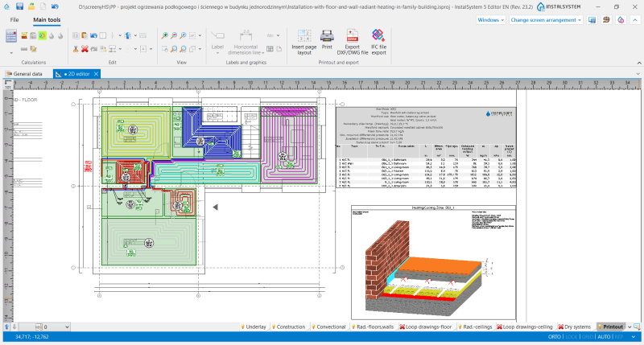Toggle the Construction layer visibility
Image resolution: width=644 pixels, height=345 pixels.
pyautogui.click(x=288, y=327)
